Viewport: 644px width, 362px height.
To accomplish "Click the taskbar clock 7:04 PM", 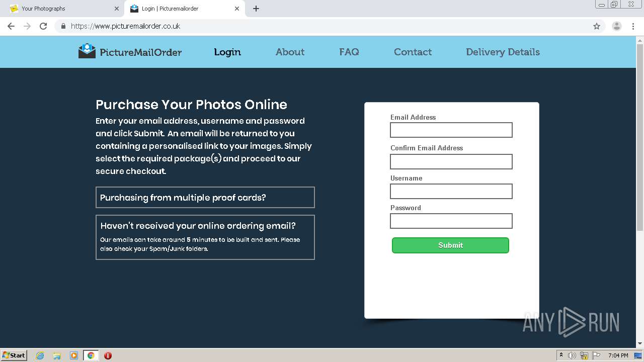I will (x=618, y=355).
